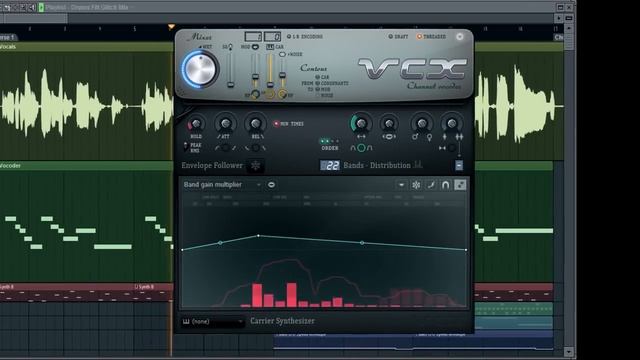Click the Verse 1 timeline marker
The height and width of the screenshot is (360, 640).
pyautogui.click(x=8, y=37)
